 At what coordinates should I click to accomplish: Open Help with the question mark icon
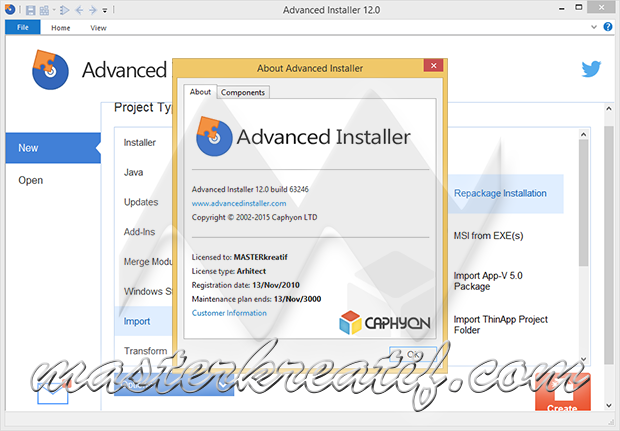pos(608,27)
